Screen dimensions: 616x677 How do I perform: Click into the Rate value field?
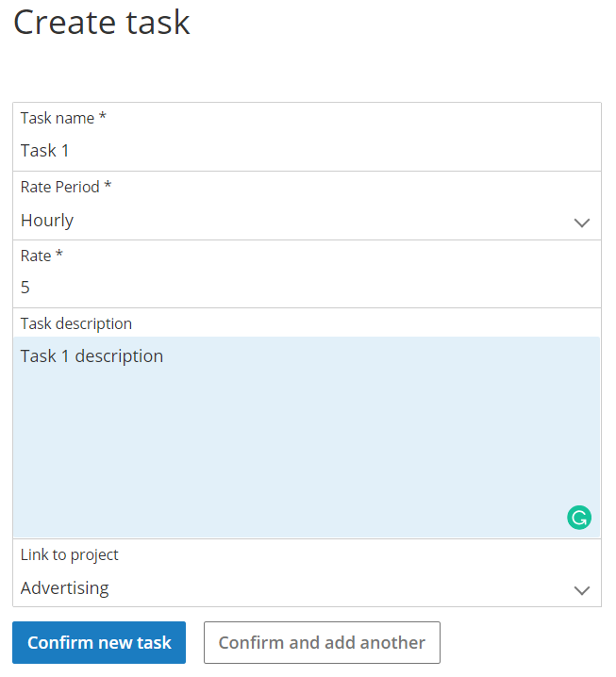(307, 288)
